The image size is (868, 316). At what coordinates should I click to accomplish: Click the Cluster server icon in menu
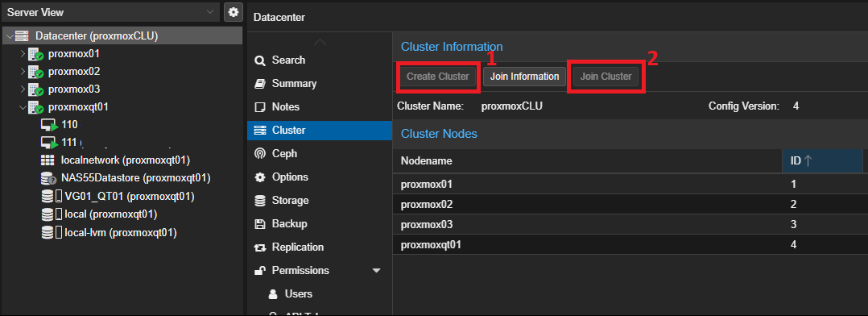click(259, 131)
